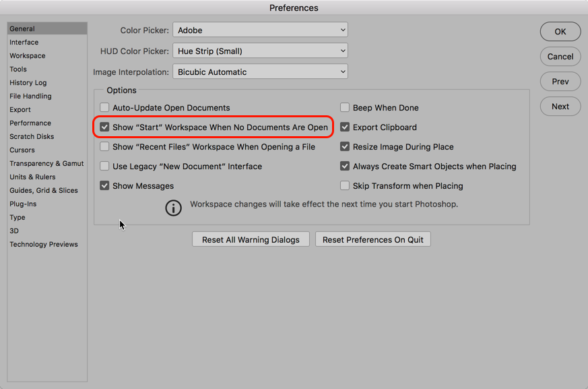Screen dimensions: 588x389
Task: Expand the HUD Color Picker dropdown
Action: pyautogui.click(x=260, y=51)
